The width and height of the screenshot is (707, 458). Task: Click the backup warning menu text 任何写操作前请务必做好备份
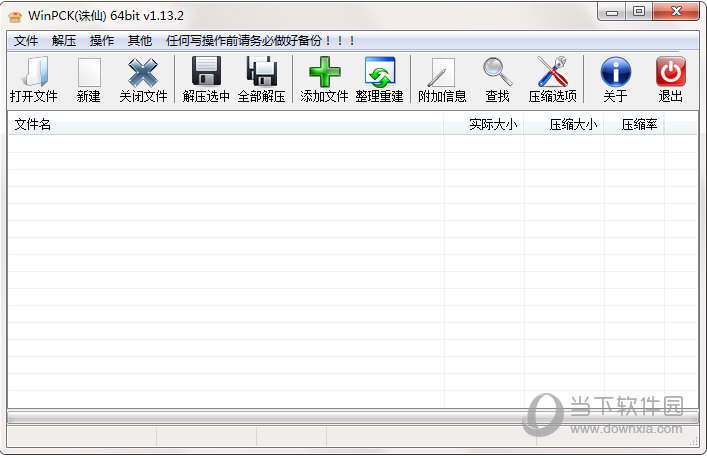260,41
